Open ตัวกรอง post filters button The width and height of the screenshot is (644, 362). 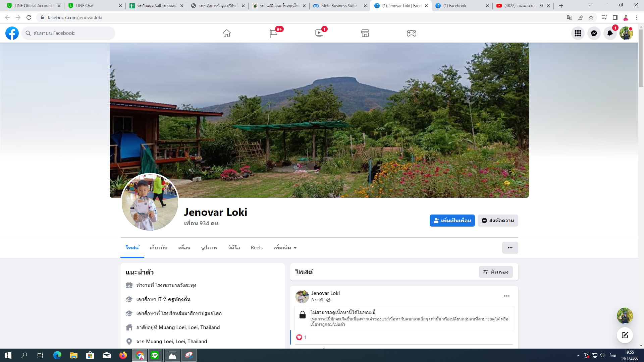(x=495, y=272)
